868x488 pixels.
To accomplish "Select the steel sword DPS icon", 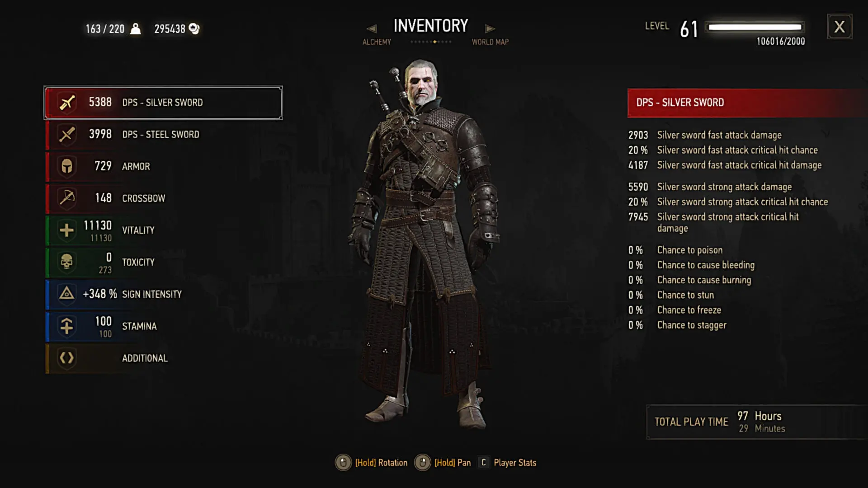I will point(67,134).
